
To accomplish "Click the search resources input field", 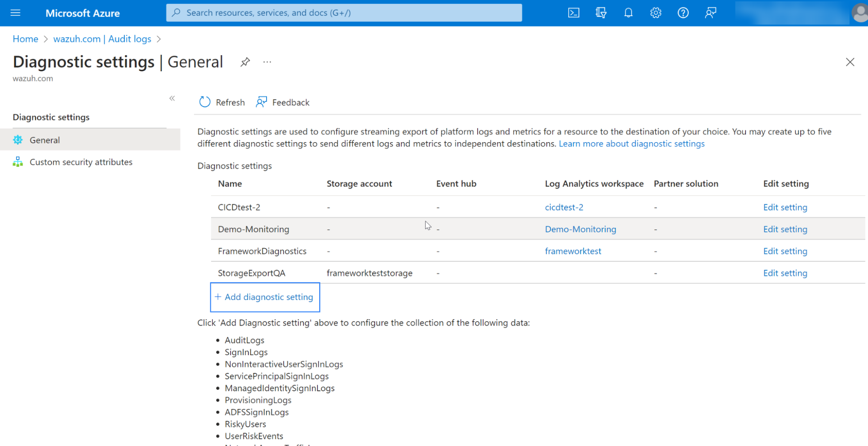I will click(x=344, y=13).
